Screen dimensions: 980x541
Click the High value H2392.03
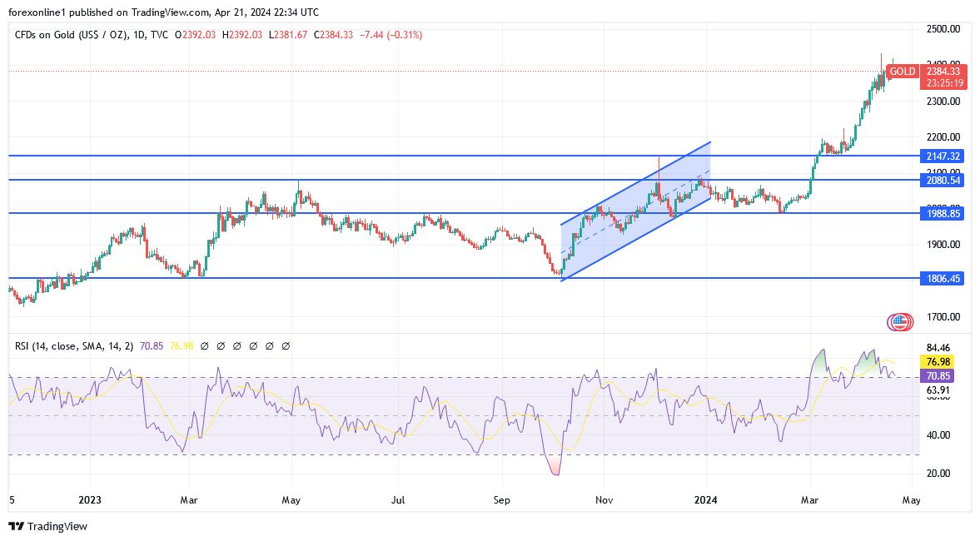241,35
